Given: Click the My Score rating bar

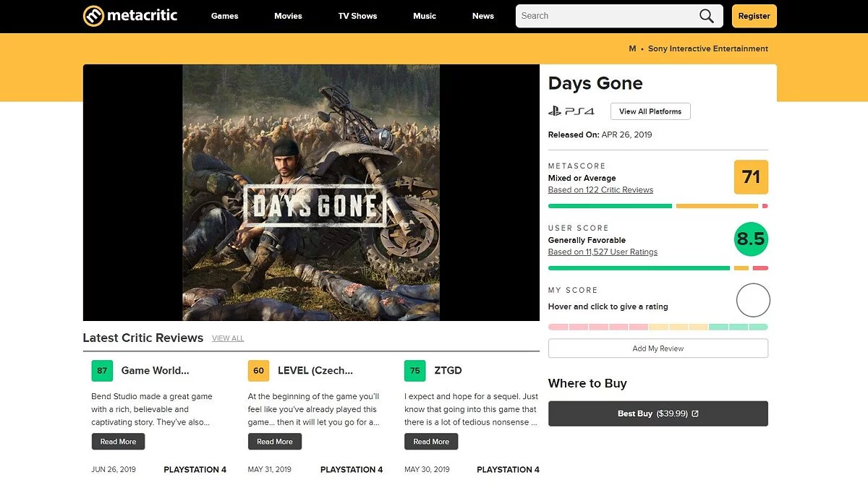Looking at the screenshot, I should [658, 328].
